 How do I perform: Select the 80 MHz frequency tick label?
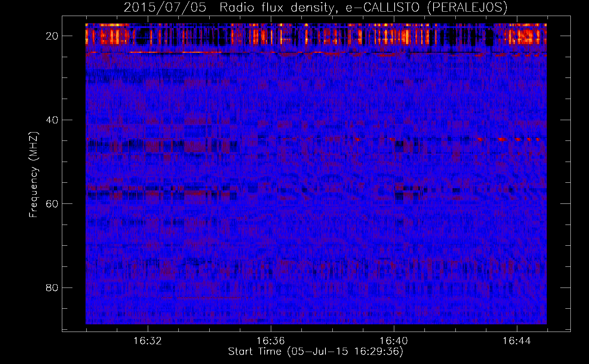pyautogui.click(x=52, y=288)
